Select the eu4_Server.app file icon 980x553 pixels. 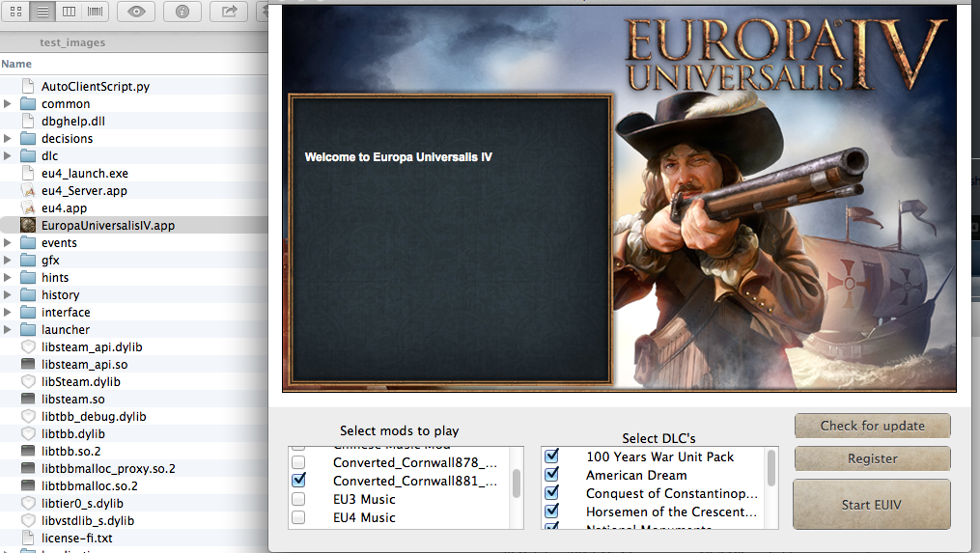click(28, 190)
